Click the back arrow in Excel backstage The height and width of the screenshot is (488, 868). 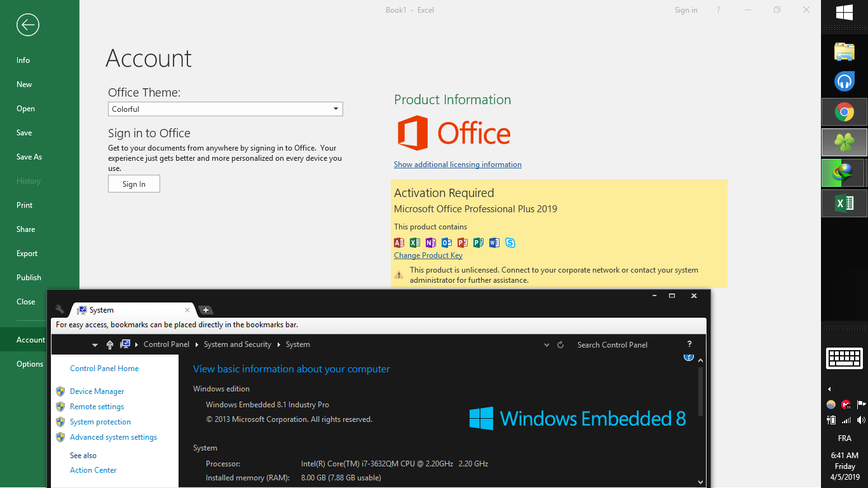(28, 25)
